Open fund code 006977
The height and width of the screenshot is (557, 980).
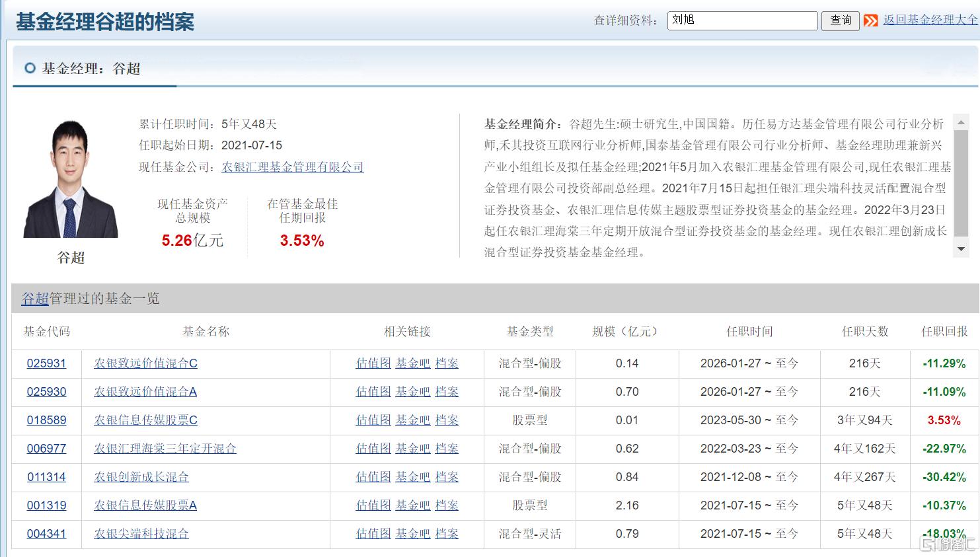(46, 449)
